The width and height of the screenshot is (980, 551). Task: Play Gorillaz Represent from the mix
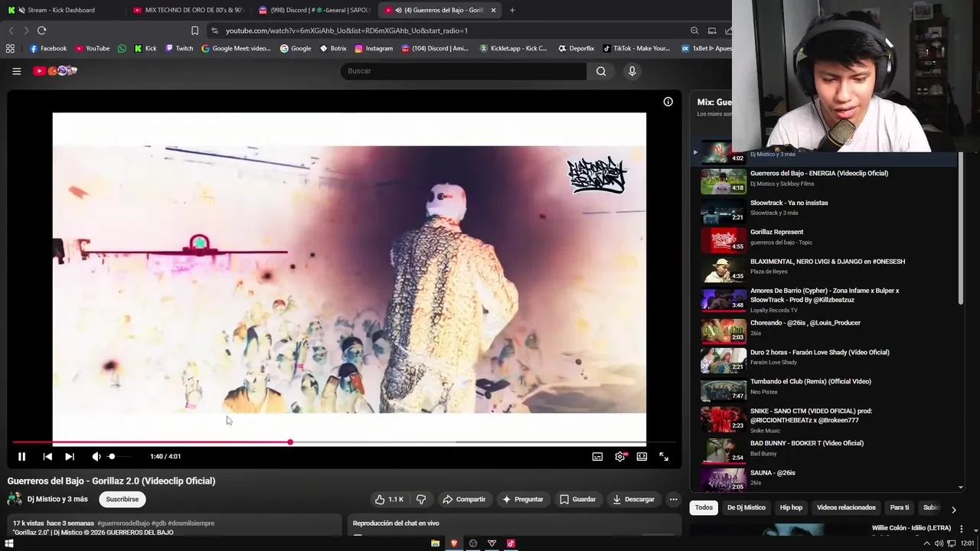coord(776,232)
